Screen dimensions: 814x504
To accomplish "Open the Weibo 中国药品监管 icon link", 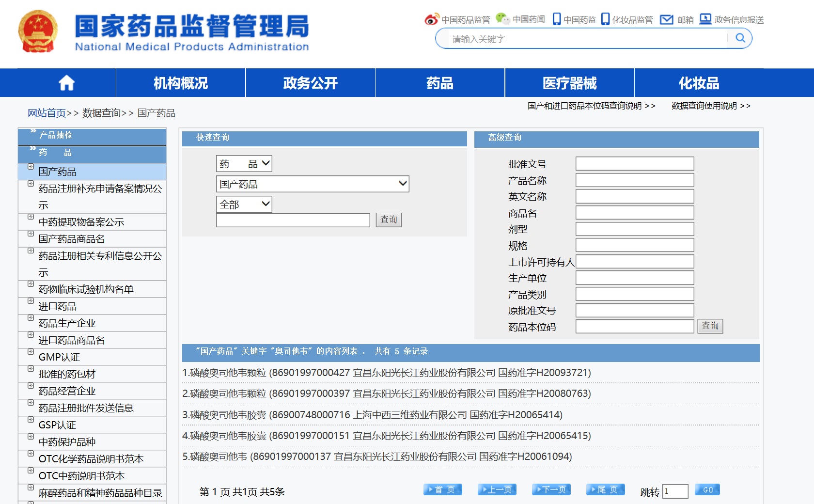I will pos(431,19).
